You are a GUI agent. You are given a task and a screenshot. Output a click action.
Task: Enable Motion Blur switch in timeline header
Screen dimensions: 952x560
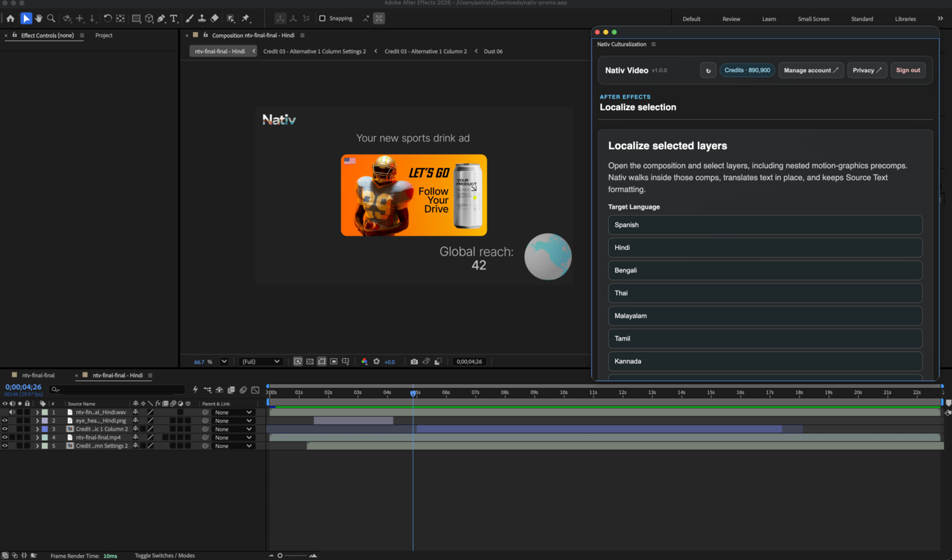pyautogui.click(x=243, y=390)
